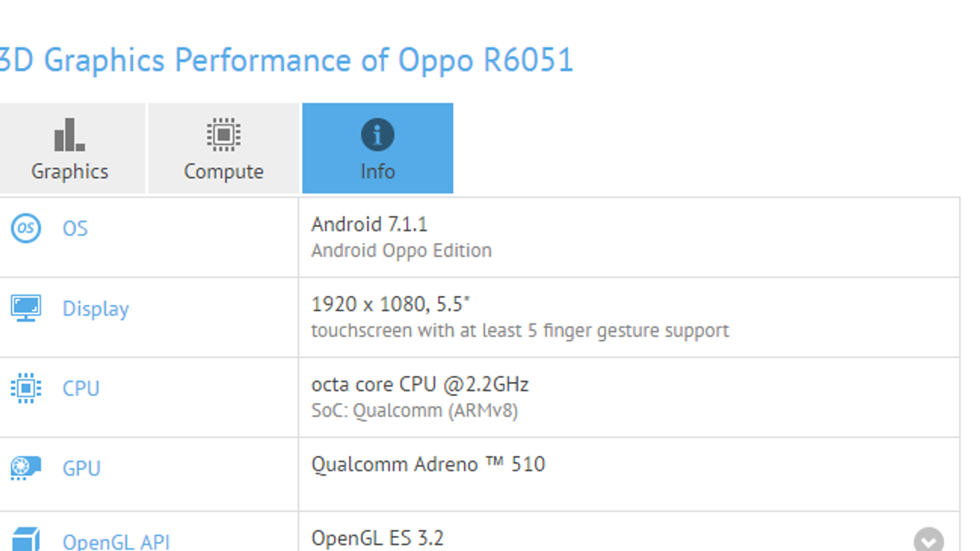
Task: Click the CPU chip icon
Action: [x=26, y=388]
